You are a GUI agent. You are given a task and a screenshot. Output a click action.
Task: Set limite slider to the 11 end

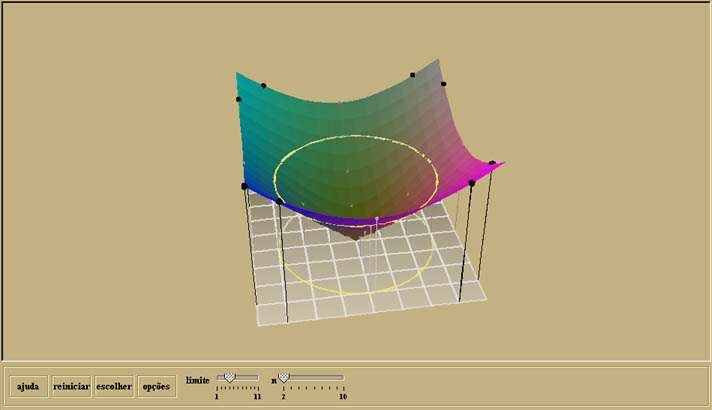click(257, 377)
